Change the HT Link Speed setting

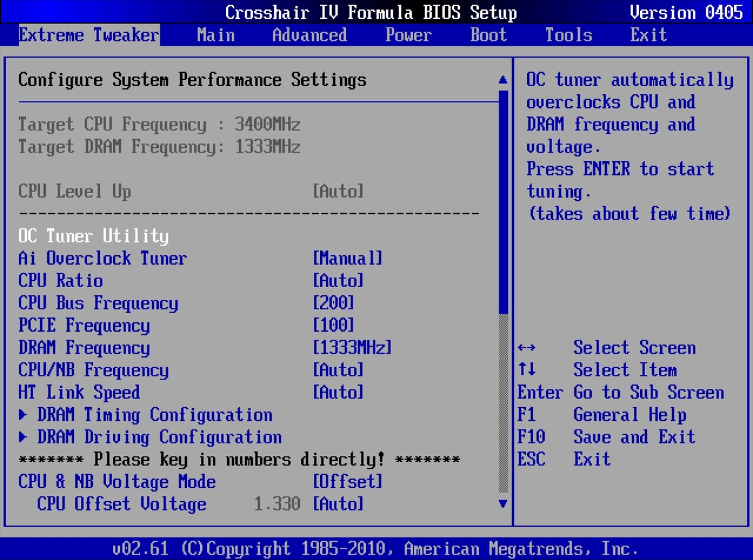(x=338, y=393)
